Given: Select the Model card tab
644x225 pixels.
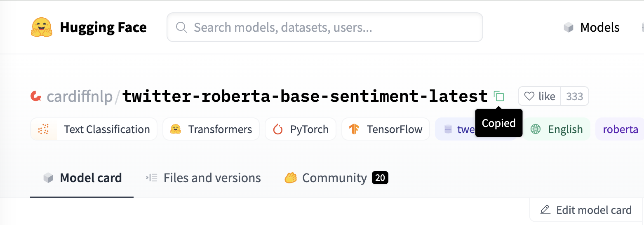Looking at the screenshot, I should tap(82, 178).
